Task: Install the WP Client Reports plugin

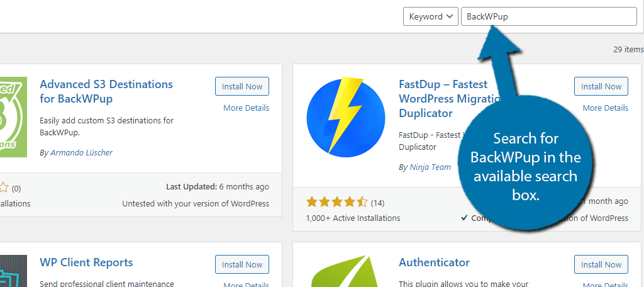Action: (x=242, y=264)
